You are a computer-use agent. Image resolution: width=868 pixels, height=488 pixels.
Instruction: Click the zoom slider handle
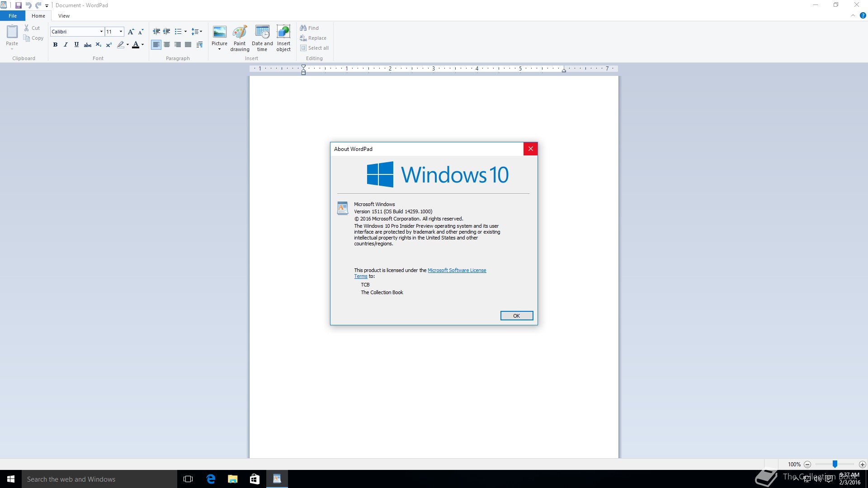pos(835,464)
